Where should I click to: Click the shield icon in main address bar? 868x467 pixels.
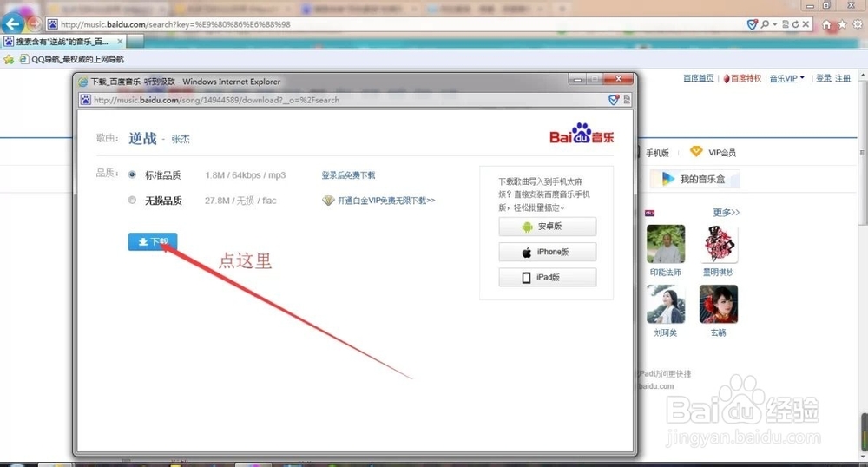coord(752,24)
